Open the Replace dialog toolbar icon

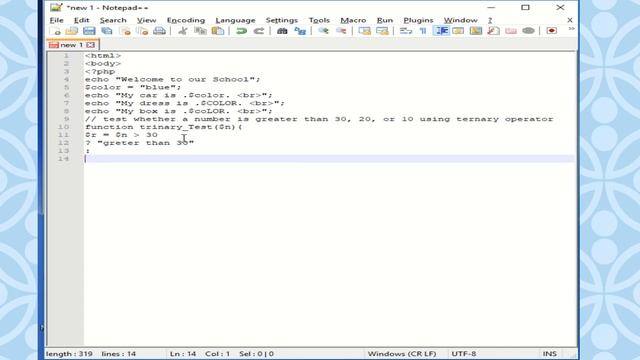click(x=300, y=31)
